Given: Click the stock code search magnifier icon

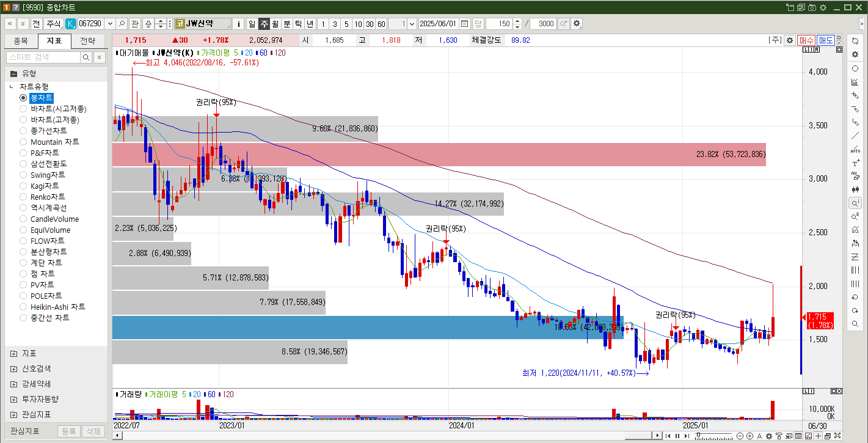Looking at the screenshot, I should (122, 23).
